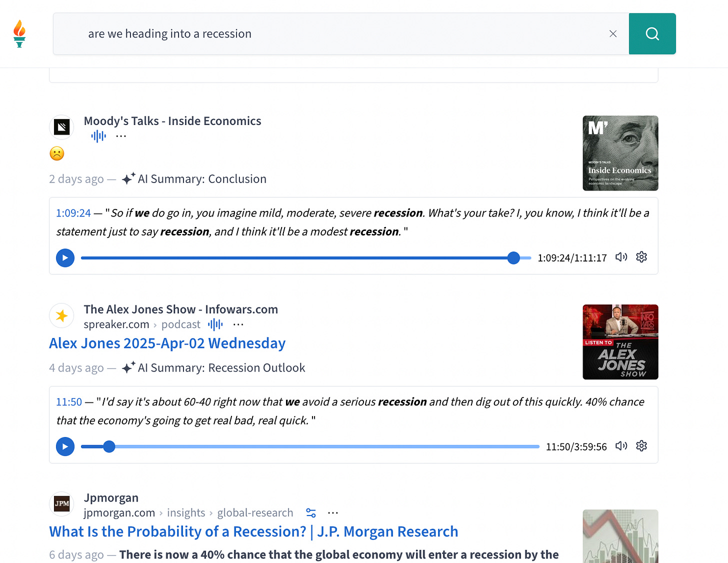
Task: Click Moody's Talks audio waveform icon
Action: click(98, 136)
